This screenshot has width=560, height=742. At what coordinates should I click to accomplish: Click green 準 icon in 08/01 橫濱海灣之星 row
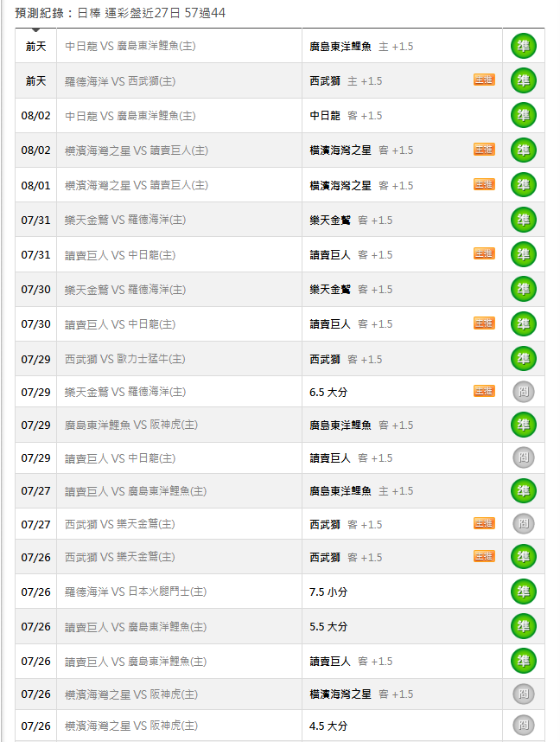pos(523,185)
